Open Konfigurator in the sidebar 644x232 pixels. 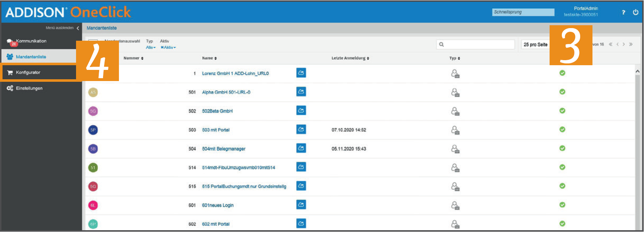click(x=39, y=72)
